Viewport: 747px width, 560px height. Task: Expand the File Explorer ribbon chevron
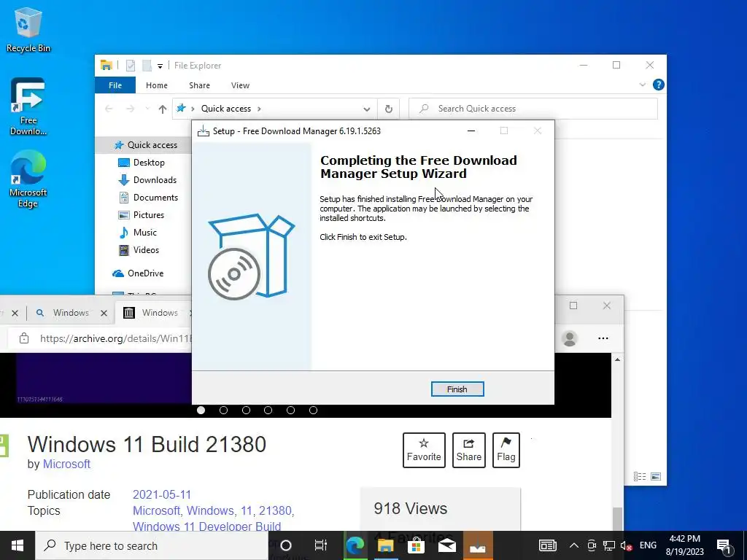pyautogui.click(x=642, y=85)
